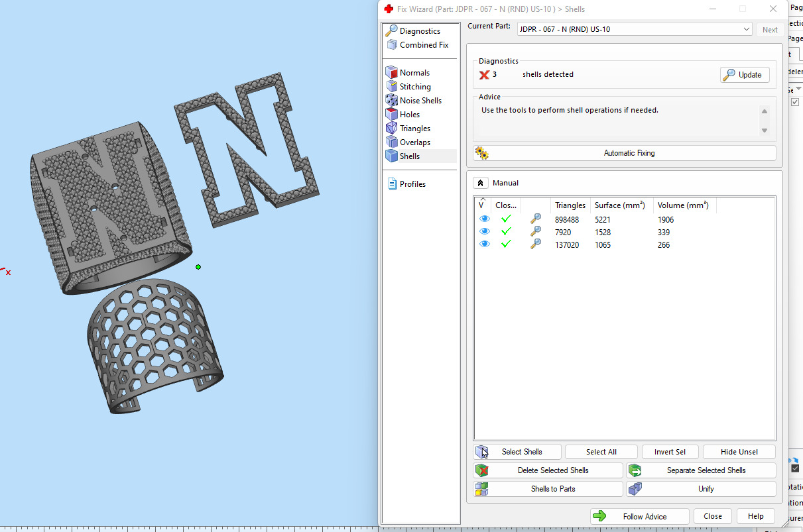The image size is (803, 532).
Task: Zoom to the 898488-triangle shell
Action: coord(536,219)
